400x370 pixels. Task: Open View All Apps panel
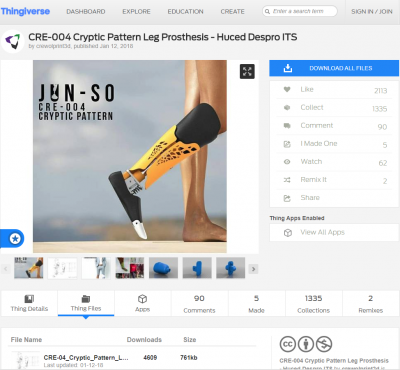(x=334, y=232)
